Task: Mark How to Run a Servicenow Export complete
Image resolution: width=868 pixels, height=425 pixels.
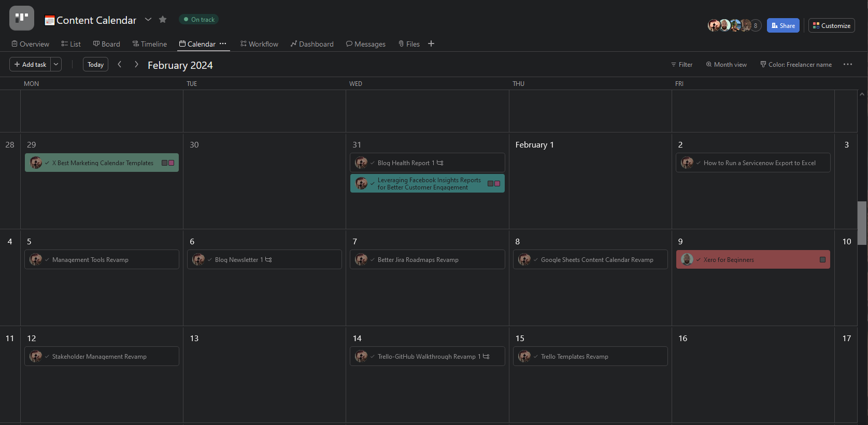Action: pyautogui.click(x=699, y=163)
